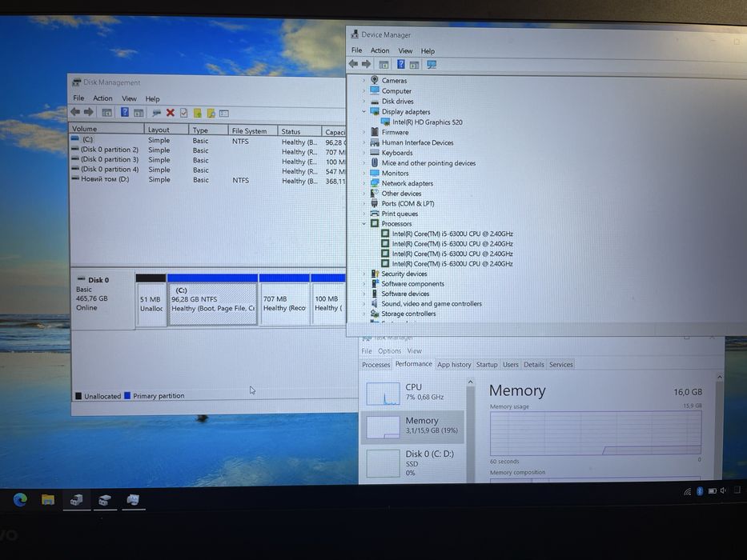
Task: Click connect settings icon left of red X
Action: point(156,113)
